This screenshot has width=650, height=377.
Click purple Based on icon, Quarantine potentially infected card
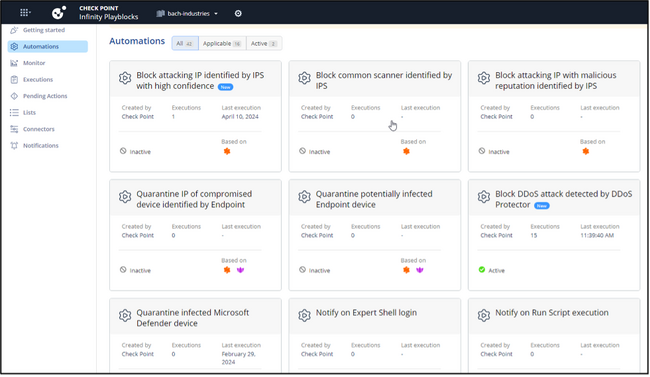(420, 270)
